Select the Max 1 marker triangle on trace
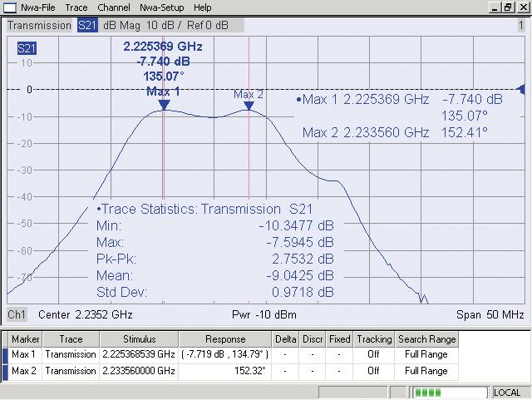Screen dimensions: 532x400 click(164, 105)
